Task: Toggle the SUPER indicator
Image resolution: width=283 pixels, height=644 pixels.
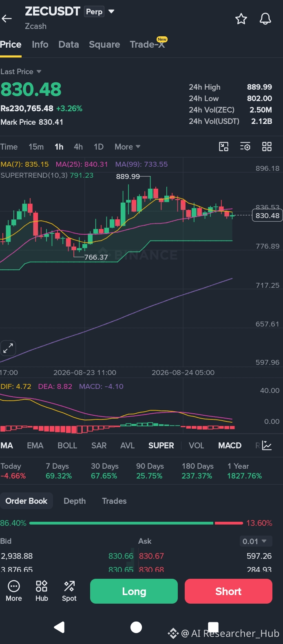Action: pos(161,446)
